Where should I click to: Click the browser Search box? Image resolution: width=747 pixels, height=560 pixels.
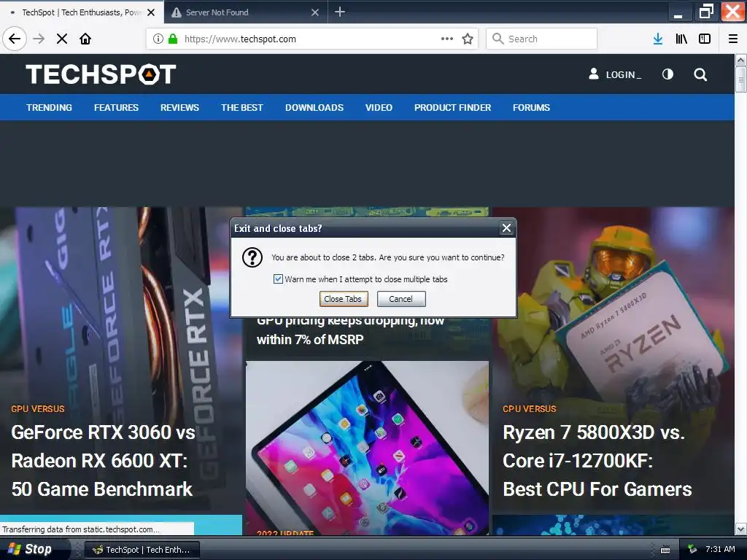(542, 39)
